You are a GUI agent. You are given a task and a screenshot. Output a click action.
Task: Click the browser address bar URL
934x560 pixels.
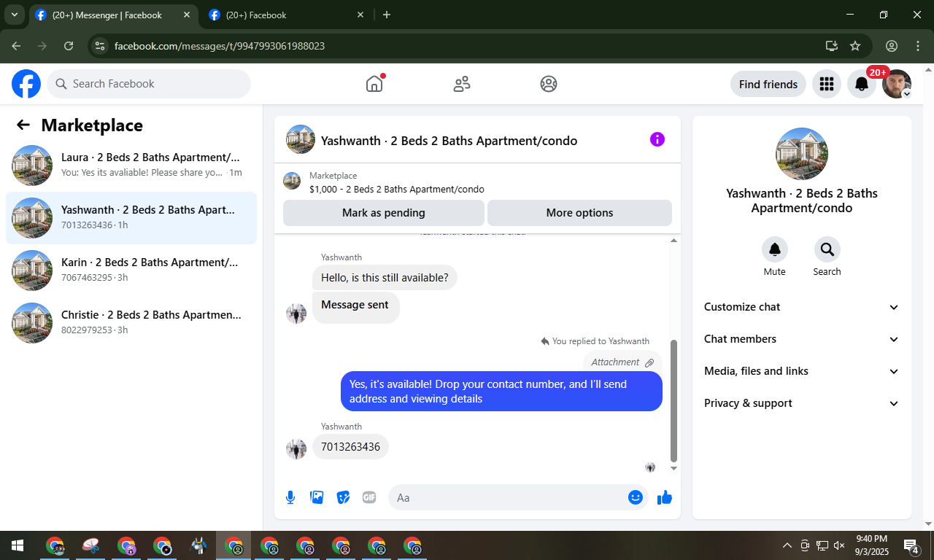[220, 46]
